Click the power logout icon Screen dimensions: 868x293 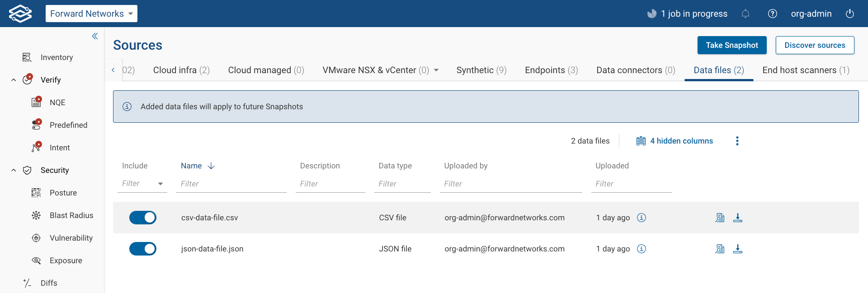click(850, 14)
